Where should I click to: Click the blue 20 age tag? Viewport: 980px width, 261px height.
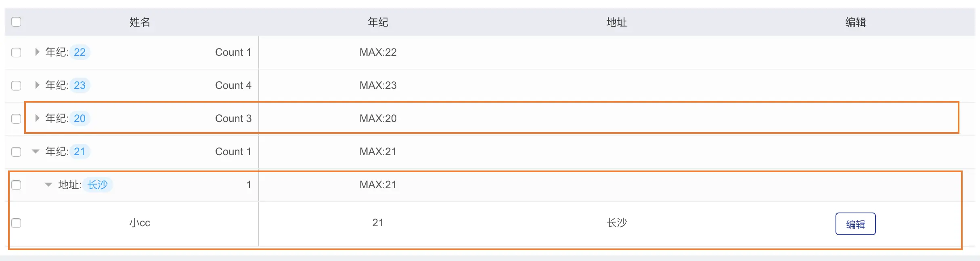[x=80, y=118]
